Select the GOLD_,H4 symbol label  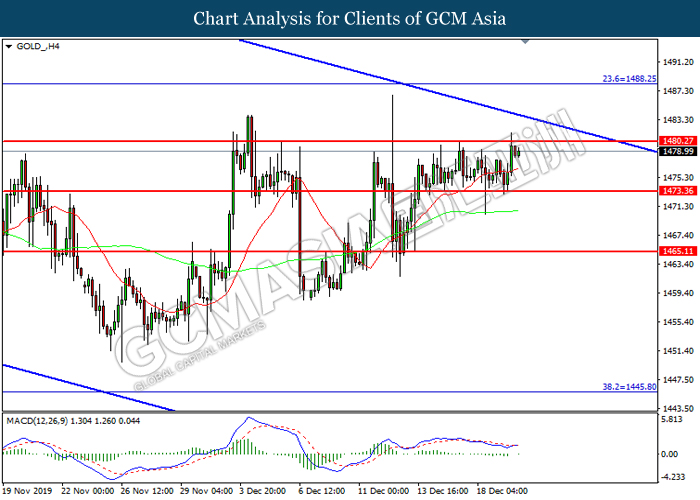pyautogui.click(x=37, y=47)
